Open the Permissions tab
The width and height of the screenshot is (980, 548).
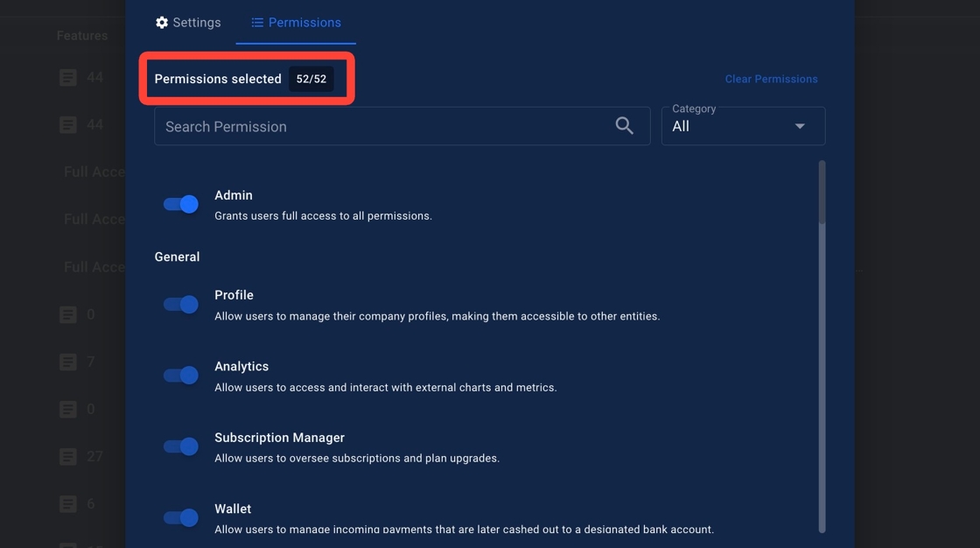(x=297, y=23)
